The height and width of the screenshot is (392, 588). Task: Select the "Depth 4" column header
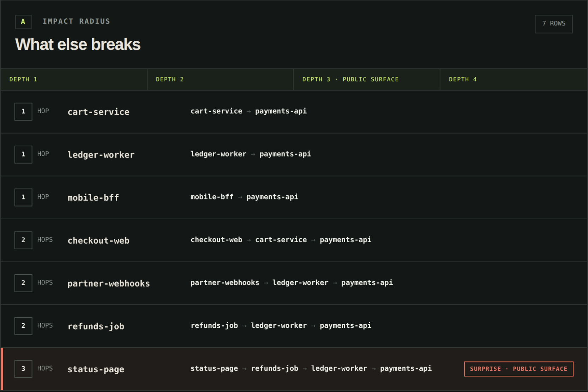pos(514,79)
